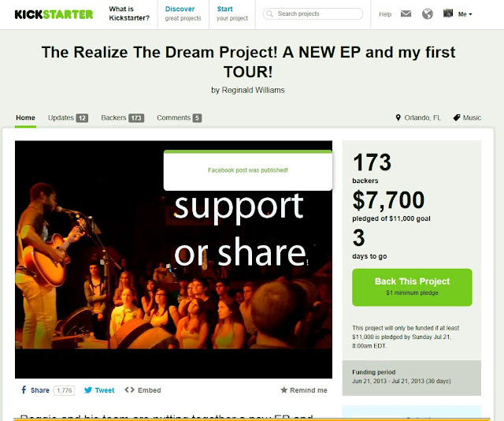Open Reginald Williams creator profile link

pos(253,90)
